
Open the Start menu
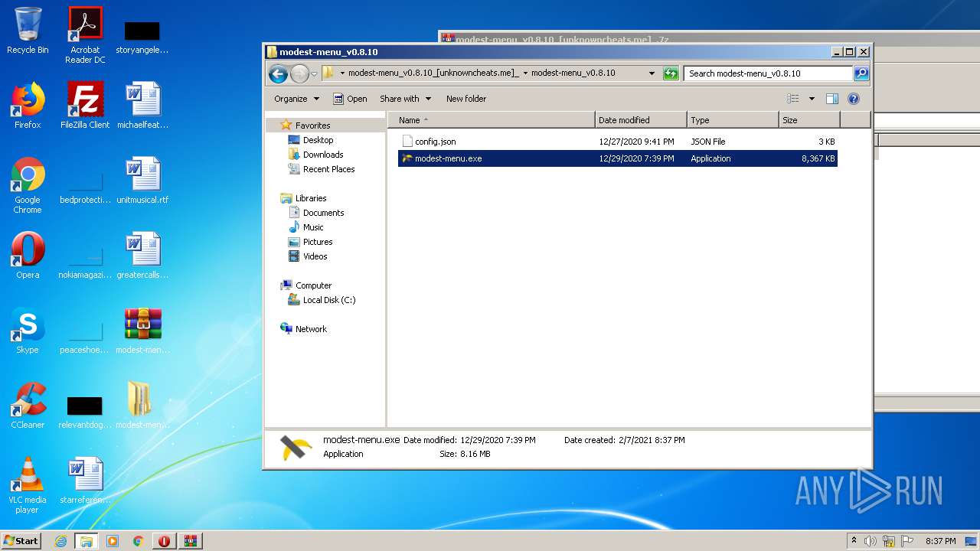[21, 541]
